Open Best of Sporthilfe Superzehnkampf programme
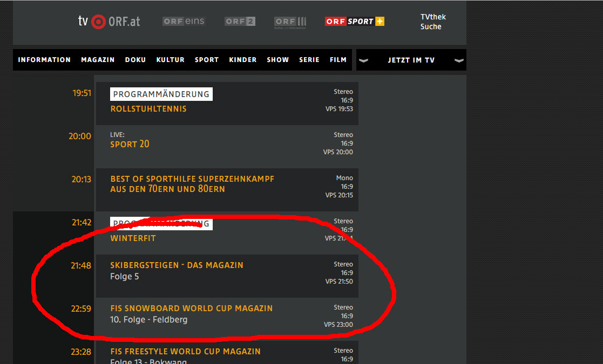The height and width of the screenshot is (364, 603). [x=192, y=184]
